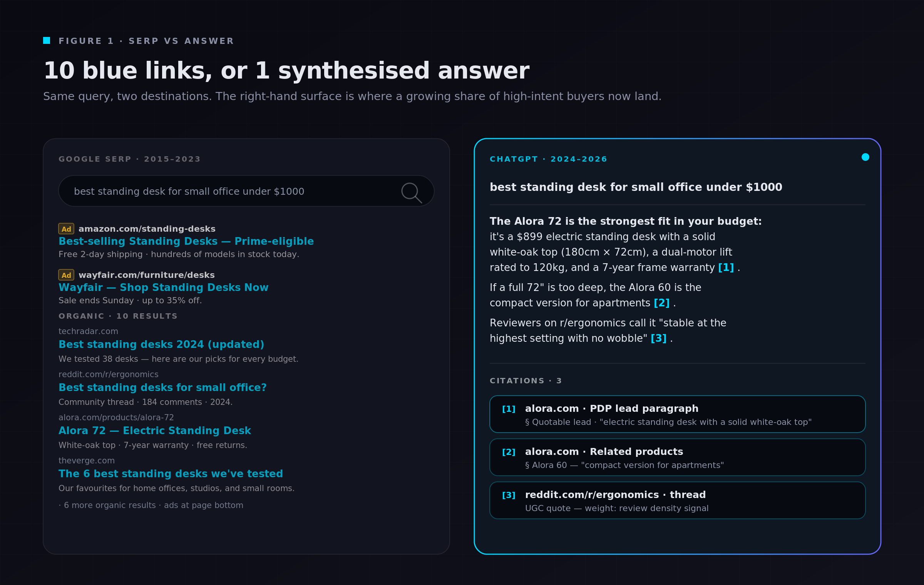Click 'Our favourites for home offices' snippet
The width and height of the screenshot is (924, 585).
(x=176, y=488)
